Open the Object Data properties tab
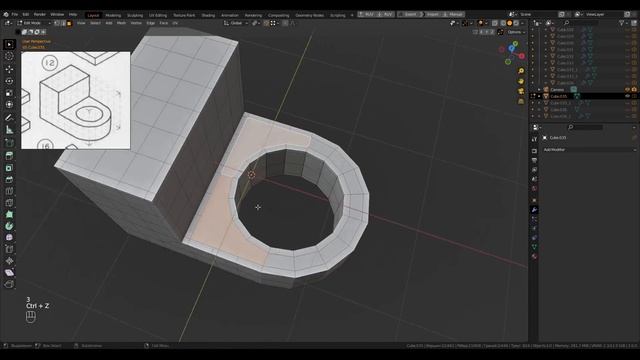The height and width of the screenshot is (360, 640). point(534,247)
